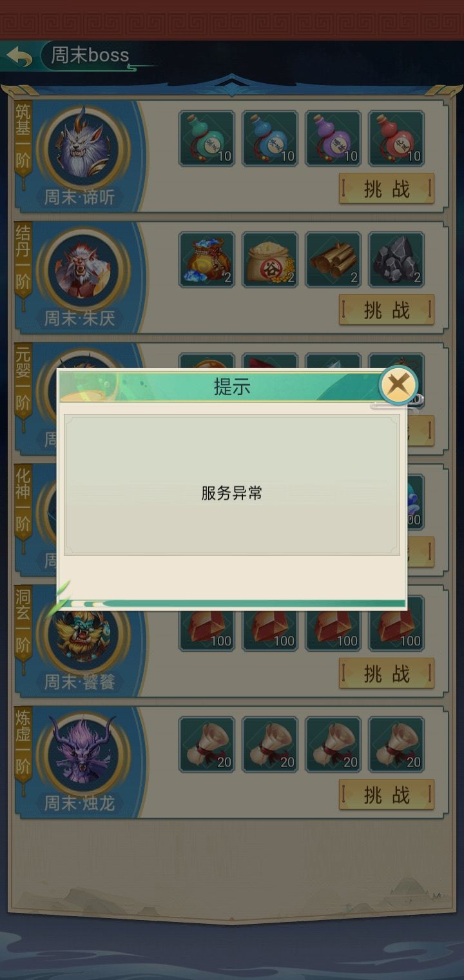
Task: Tap the last red crystal reward in 洞玄 row
Action: (x=396, y=623)
